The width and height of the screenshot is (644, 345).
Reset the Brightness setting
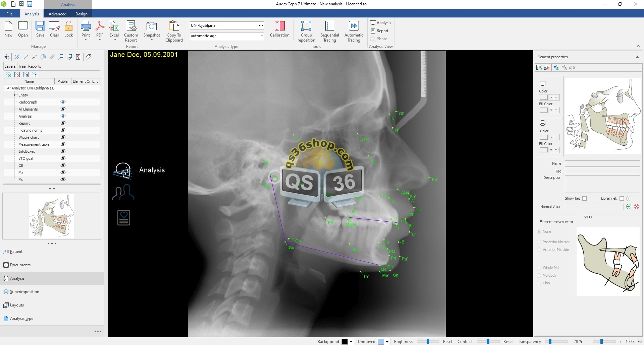point(447,342)
